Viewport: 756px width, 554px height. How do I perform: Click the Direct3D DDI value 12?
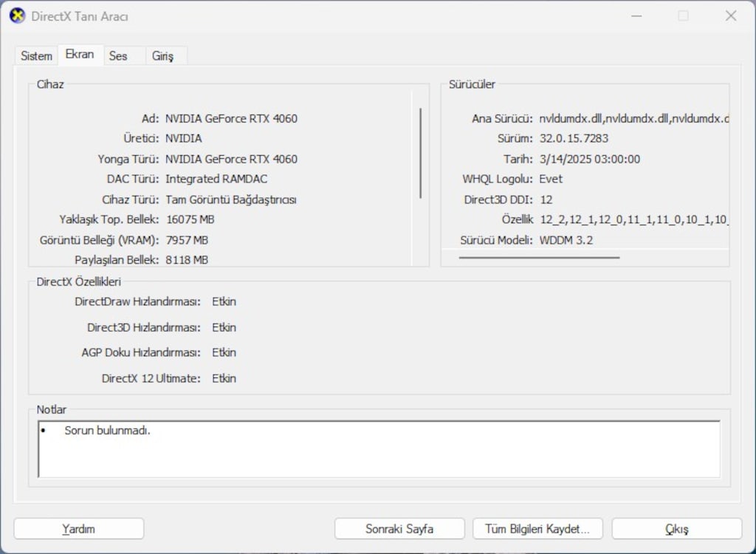[x=546, y=199]
